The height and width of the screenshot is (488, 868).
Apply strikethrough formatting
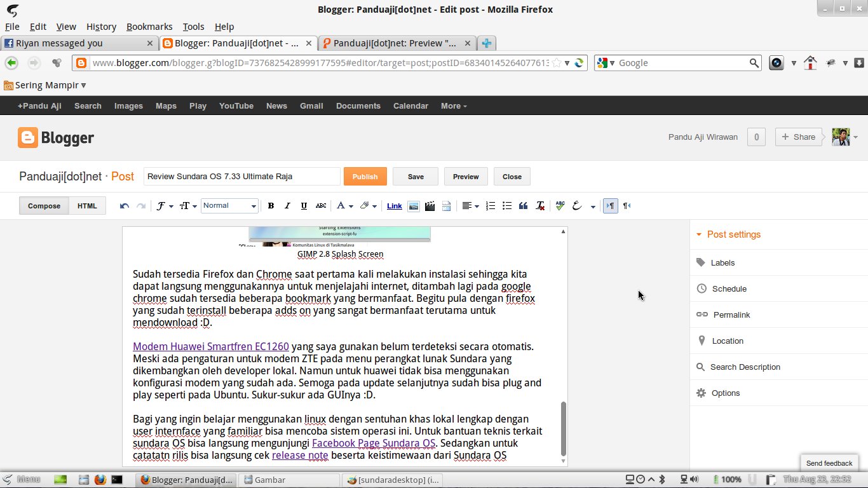point(321,206)
